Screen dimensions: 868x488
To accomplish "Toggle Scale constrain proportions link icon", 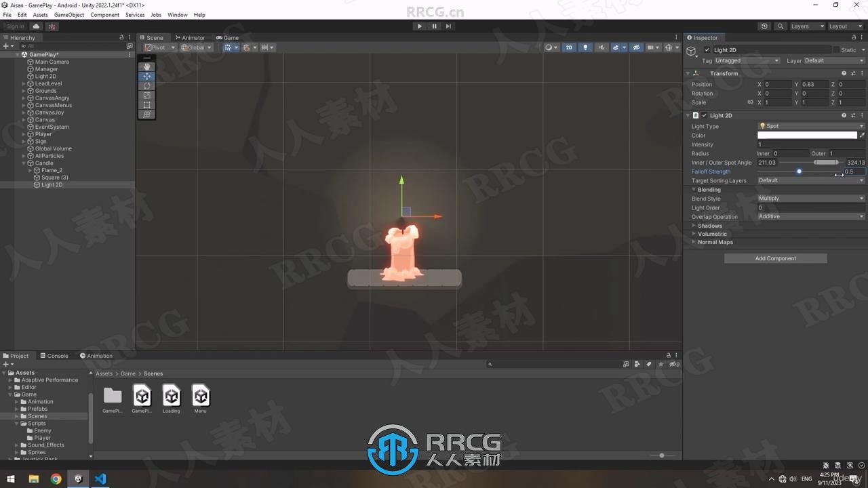I will 750,102.
